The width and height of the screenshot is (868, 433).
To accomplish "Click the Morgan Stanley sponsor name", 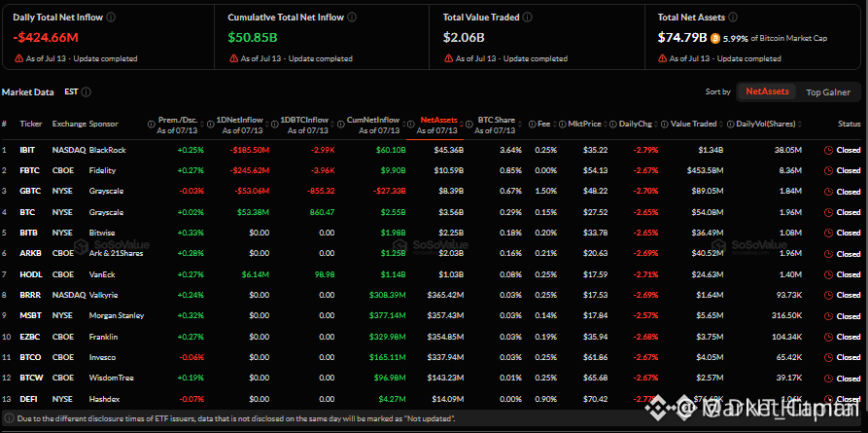I will pyautogui.click(x=117, y=315).
